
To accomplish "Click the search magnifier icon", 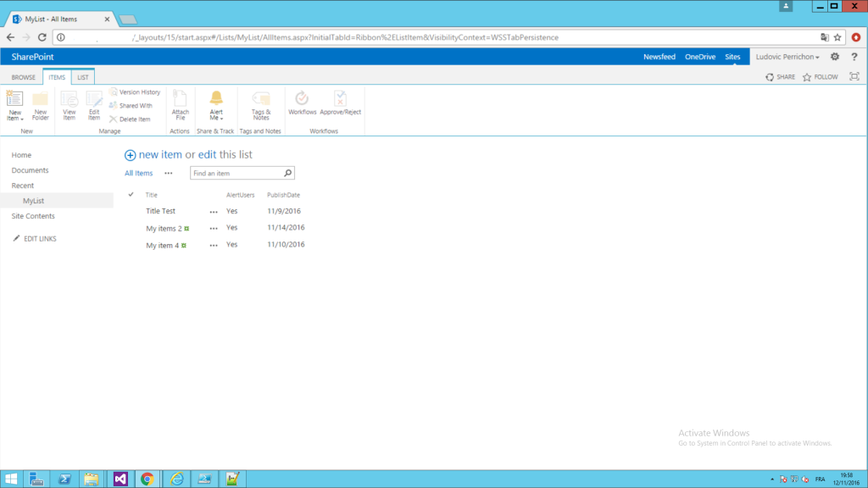I will point(288,173).
